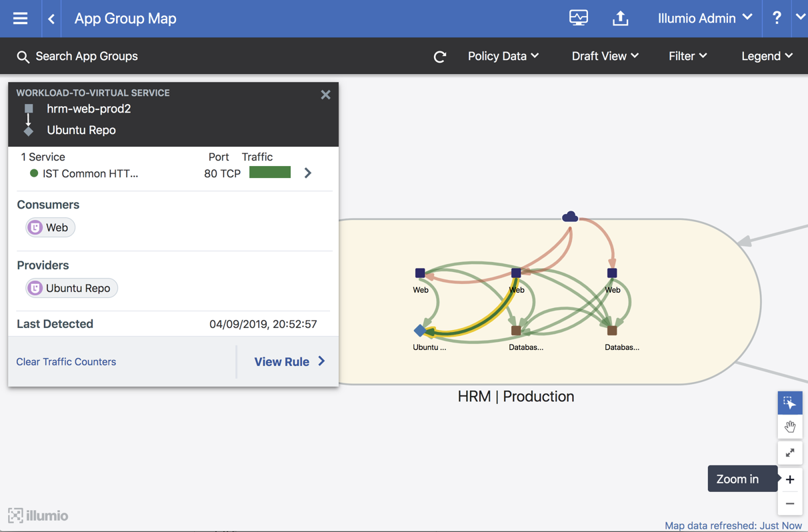This screenshot has width=808, height=532.
Task: Click Map data refreshed: Just Now text
Action: click(733, 525)
